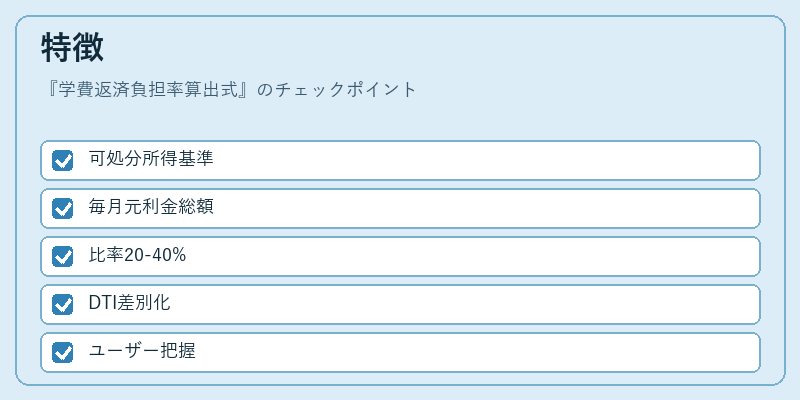The width and height of the screenshot is (800, 400).
Task: Select the 毎月元利金総額 label text
Action: click(x=151, y=207)
